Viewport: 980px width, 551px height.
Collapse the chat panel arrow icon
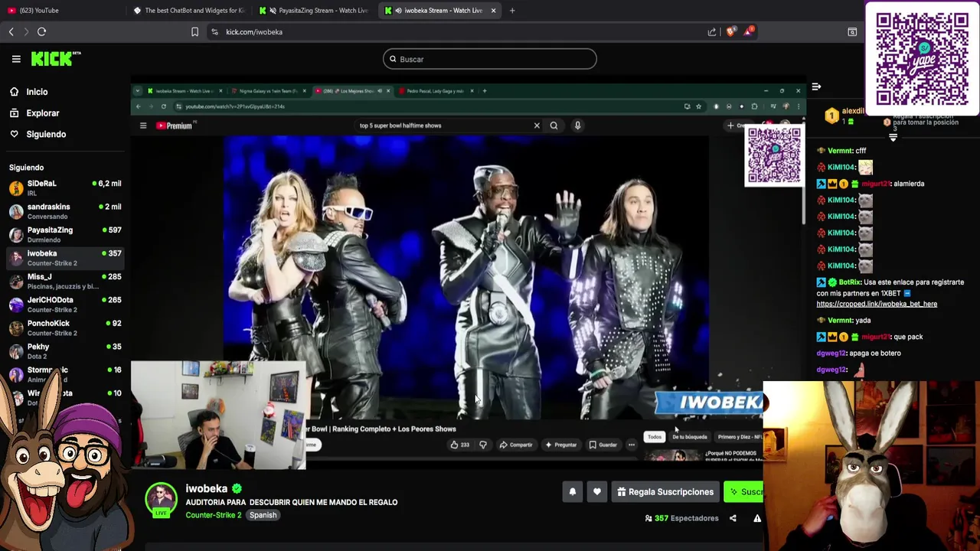tap(816, 87)
